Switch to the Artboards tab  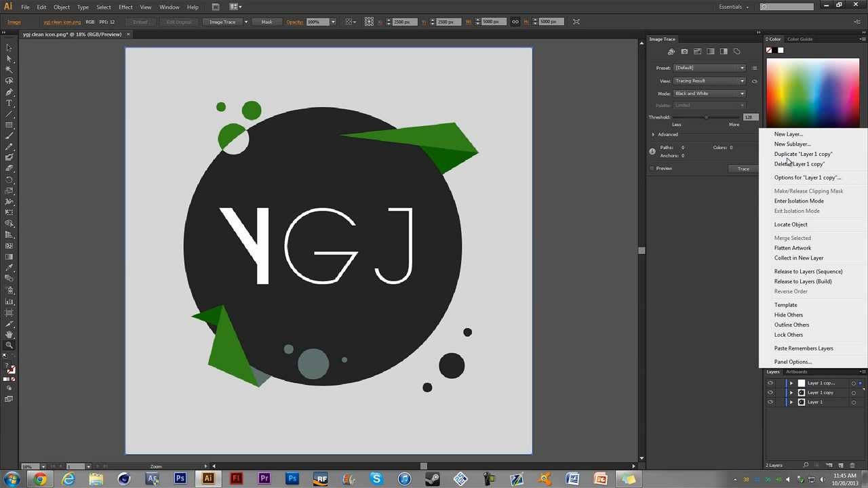[x=797, y=371]
